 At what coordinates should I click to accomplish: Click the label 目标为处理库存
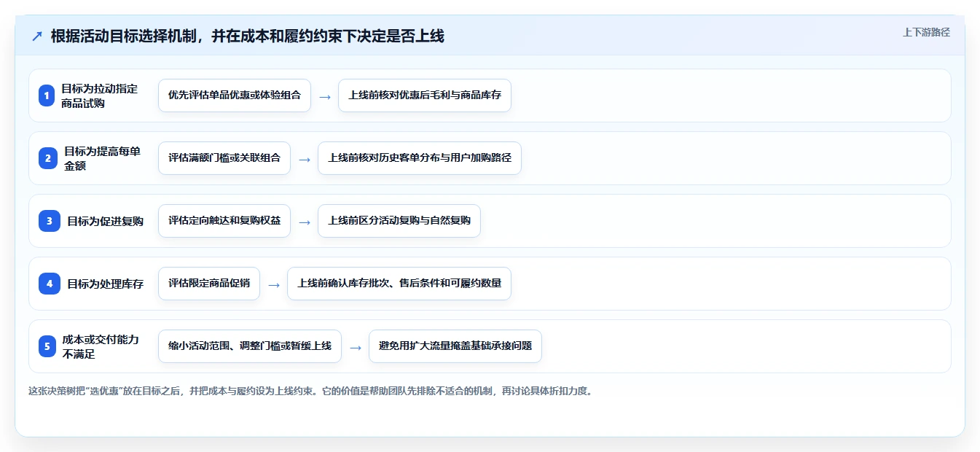[x=105, y=284]
